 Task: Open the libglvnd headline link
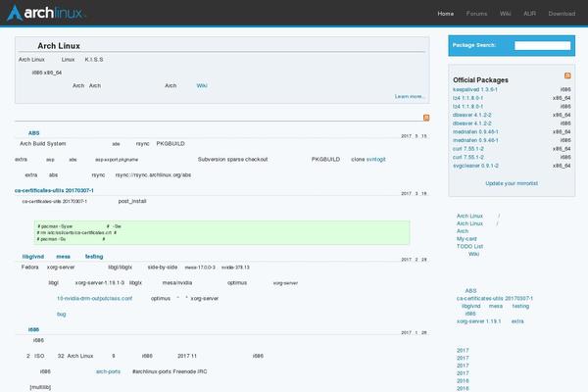pos(33,257)
